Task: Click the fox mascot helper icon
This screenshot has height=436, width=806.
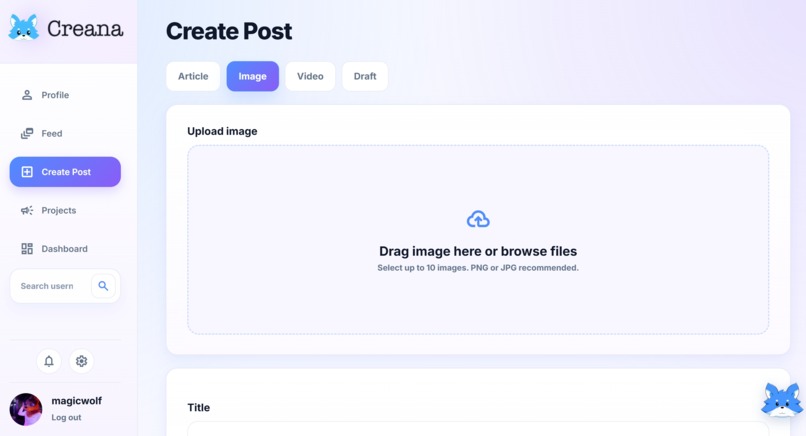Action: [782, 399]
